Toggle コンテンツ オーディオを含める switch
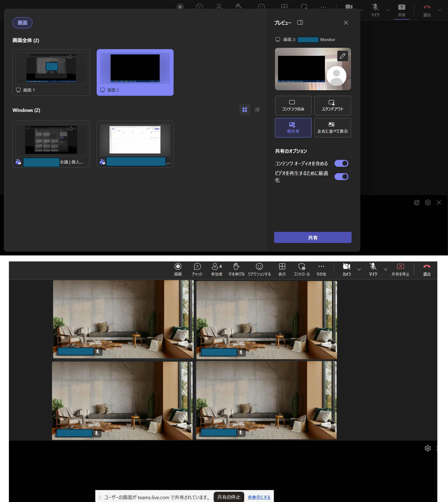 pos(341,163)
